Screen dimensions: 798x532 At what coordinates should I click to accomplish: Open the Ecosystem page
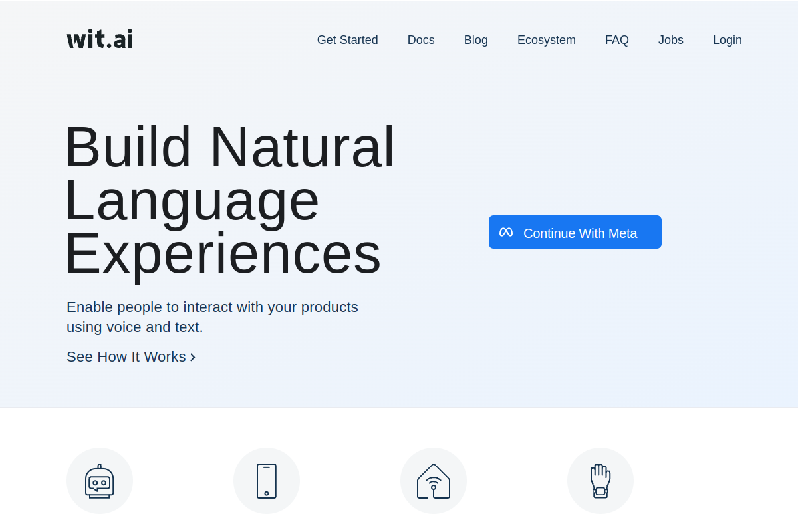(546, 40)
